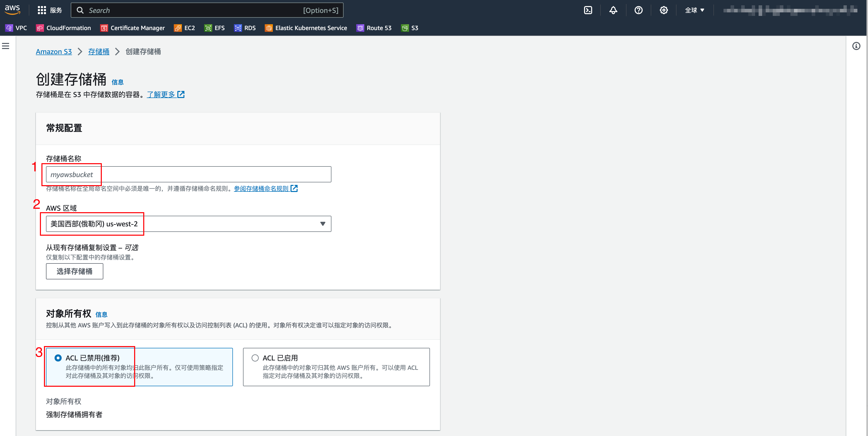Open 信息 link beside 对象所有权 heading
This screenshot has width=868, height=436.
tap(101, 314)
